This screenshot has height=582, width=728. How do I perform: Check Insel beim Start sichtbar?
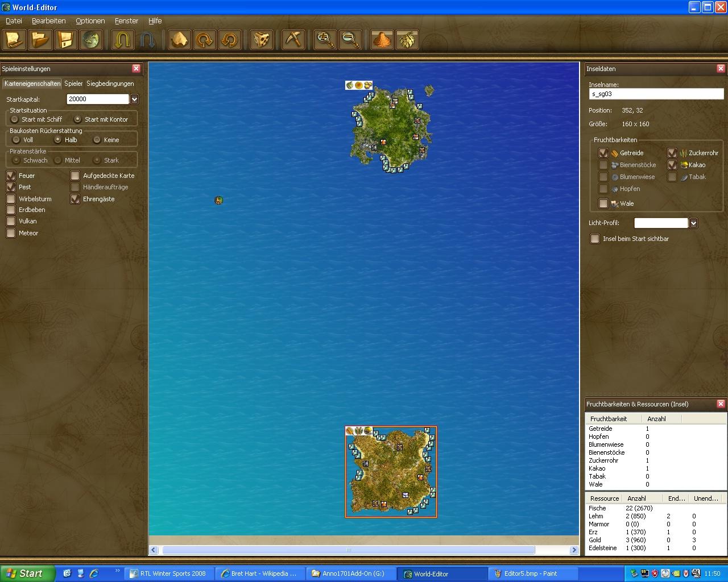[x=595, y=239]
